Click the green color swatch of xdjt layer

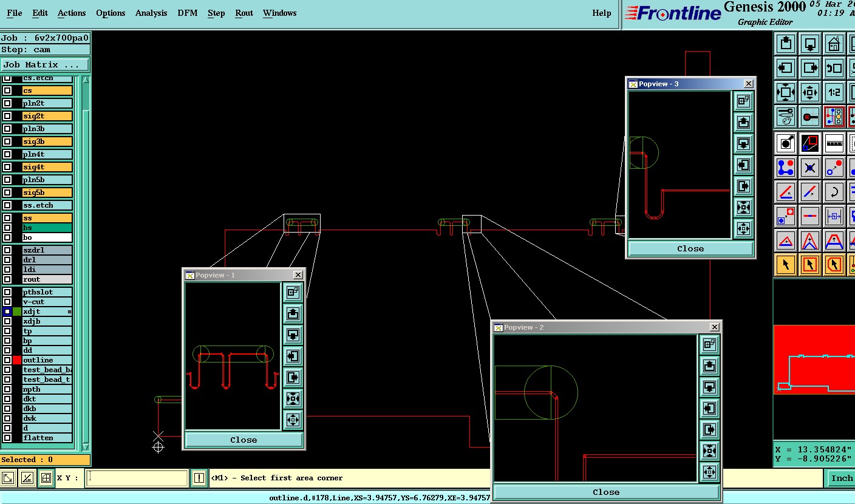click(17, 312)
